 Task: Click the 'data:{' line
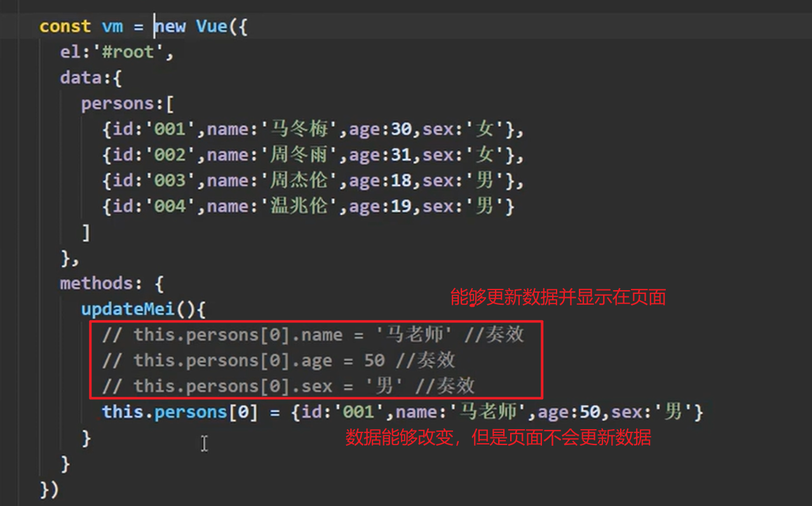click(x=91, y=77)
